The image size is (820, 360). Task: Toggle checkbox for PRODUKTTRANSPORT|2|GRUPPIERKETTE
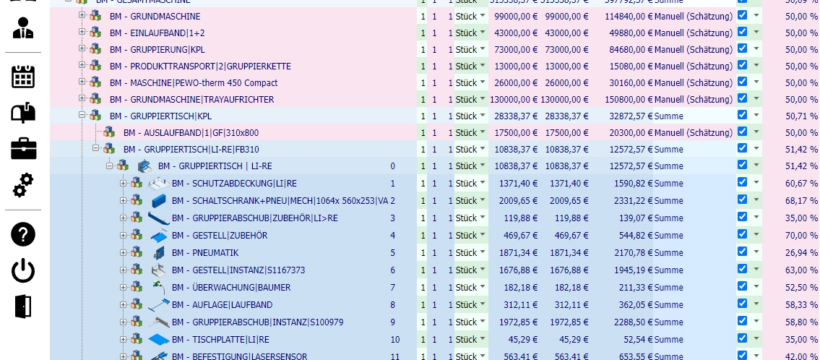742,65
